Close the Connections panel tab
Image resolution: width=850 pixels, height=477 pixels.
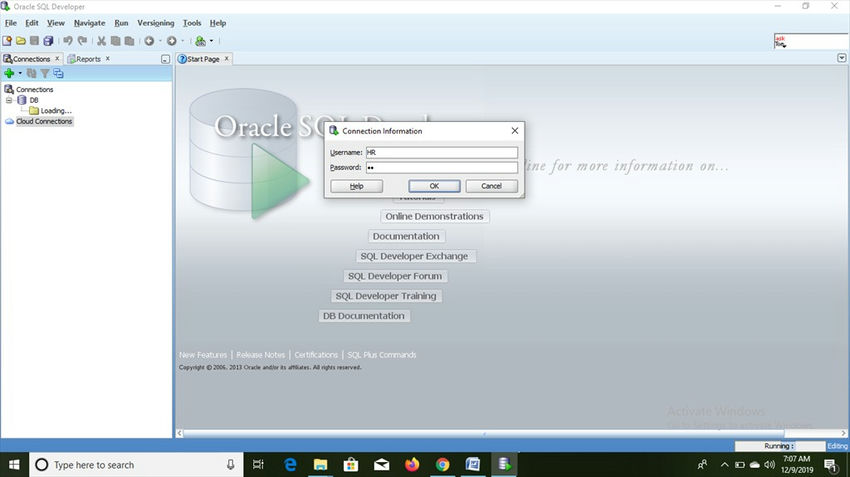(57, 59)
